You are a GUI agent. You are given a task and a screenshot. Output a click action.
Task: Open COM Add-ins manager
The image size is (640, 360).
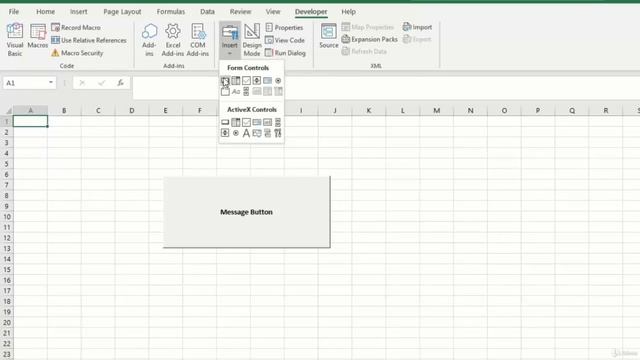coord(198,39)
